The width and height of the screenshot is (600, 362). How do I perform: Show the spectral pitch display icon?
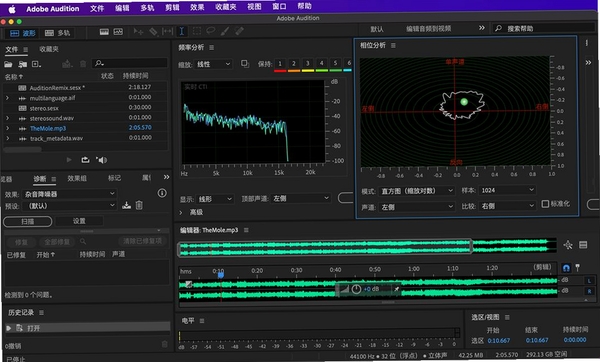[118, 32]
